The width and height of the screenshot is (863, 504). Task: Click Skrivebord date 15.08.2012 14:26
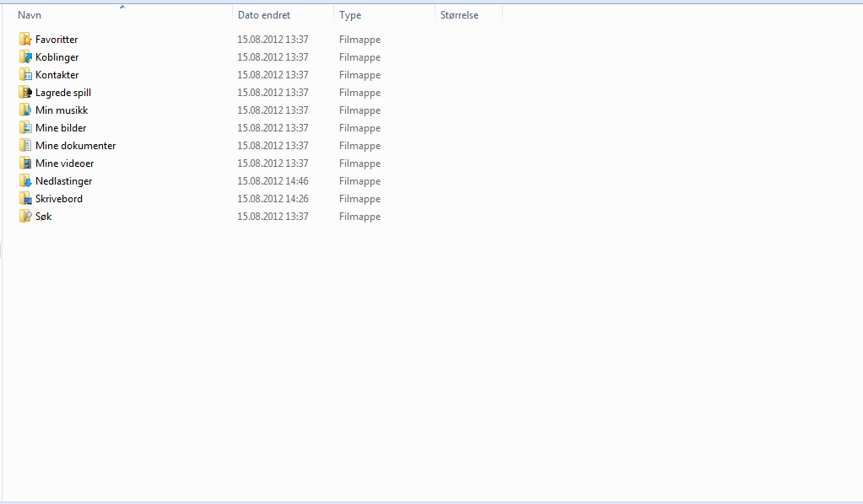tap(272, 198)
